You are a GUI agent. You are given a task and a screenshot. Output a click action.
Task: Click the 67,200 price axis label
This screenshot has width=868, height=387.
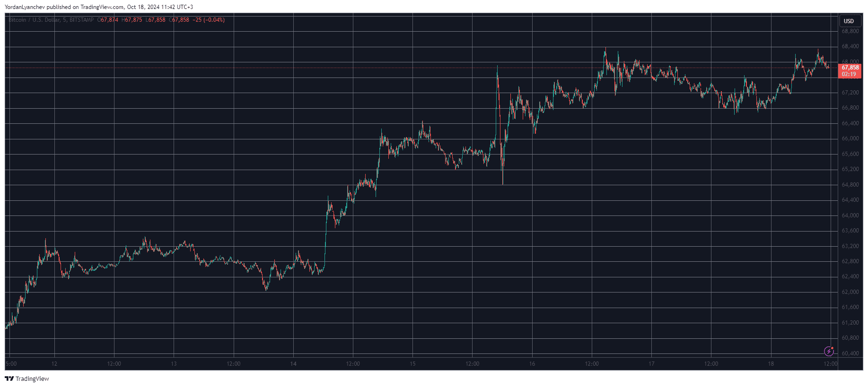tap(850, 93)
